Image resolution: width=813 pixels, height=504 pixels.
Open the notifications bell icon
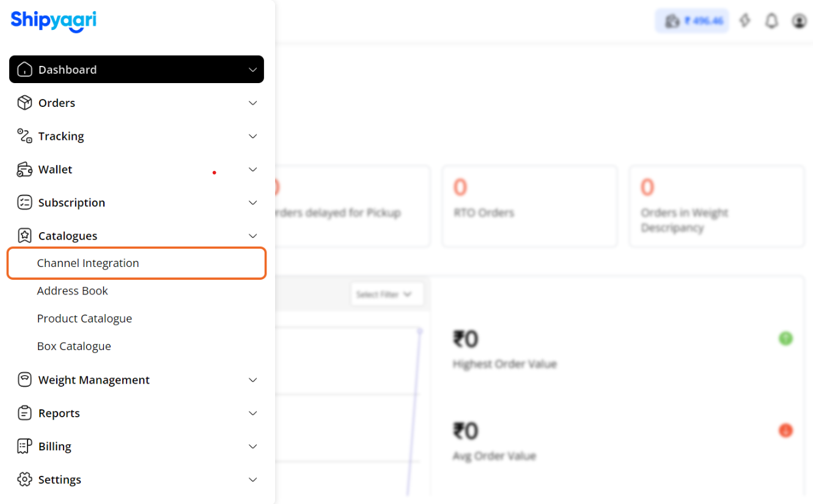772,21
